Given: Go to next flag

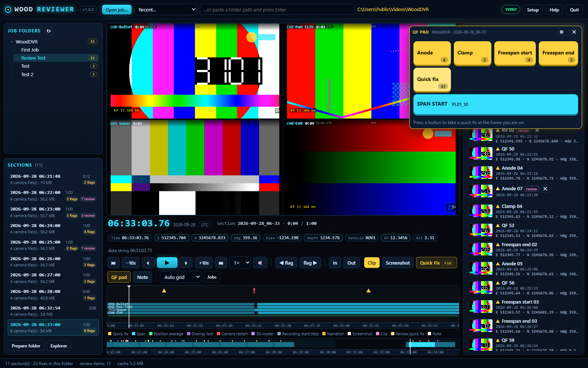Looking at the screenshot, I should (x=310, y=263).
